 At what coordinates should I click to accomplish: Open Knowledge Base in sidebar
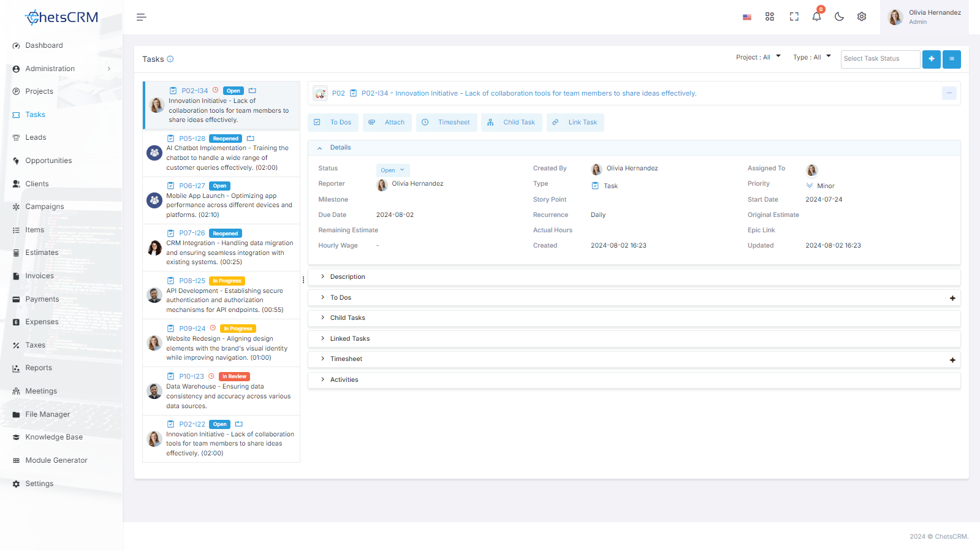click(x=54, y=437)
